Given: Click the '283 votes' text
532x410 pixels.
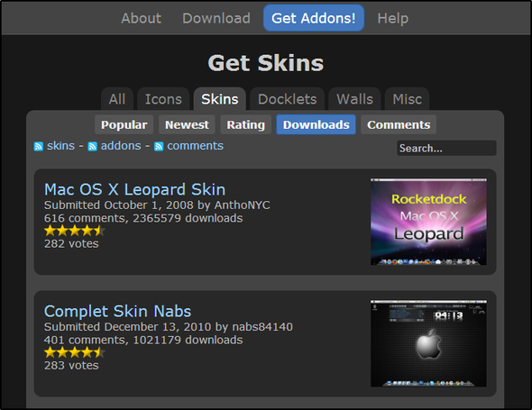Looking at the screenshot, I should click(71, 365).
